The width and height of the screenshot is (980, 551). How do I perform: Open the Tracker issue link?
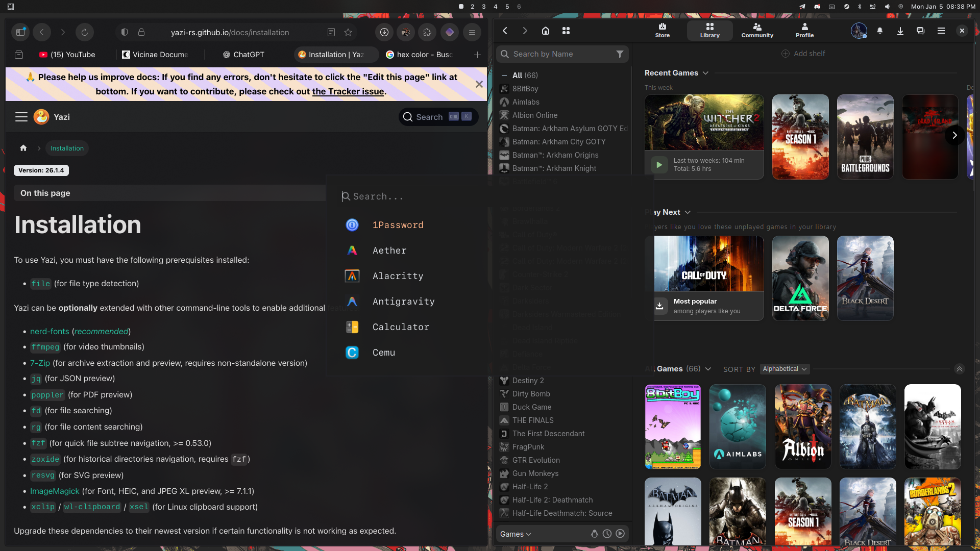348,91
